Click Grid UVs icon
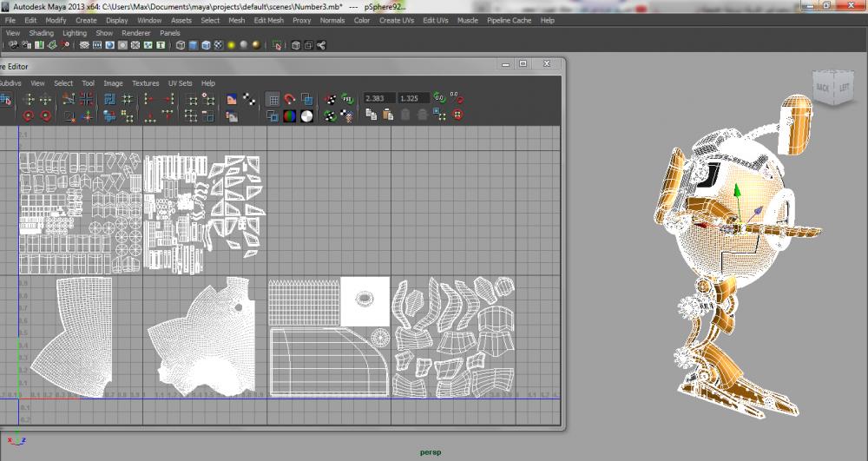Viewport: 868px width, 461px height. point(128,99)
